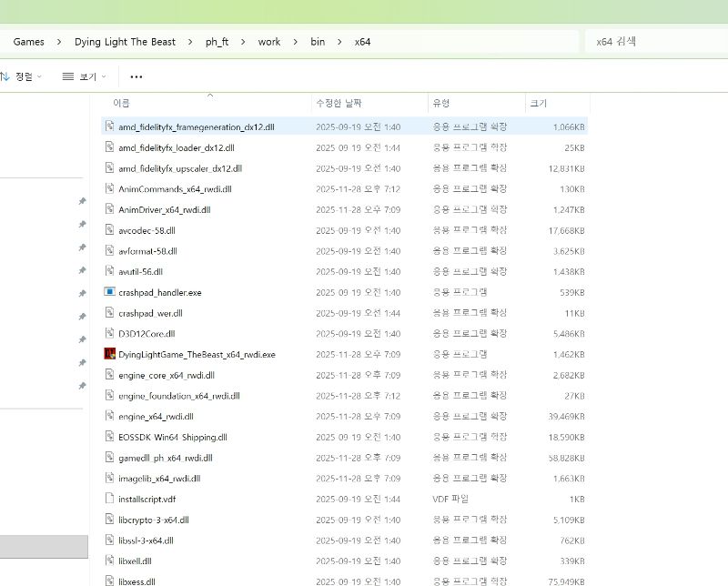This screenshot has width=728, height=586.
Task: Click the engine_x64_rwdi.dll file icon
Action: coord(109,416)
